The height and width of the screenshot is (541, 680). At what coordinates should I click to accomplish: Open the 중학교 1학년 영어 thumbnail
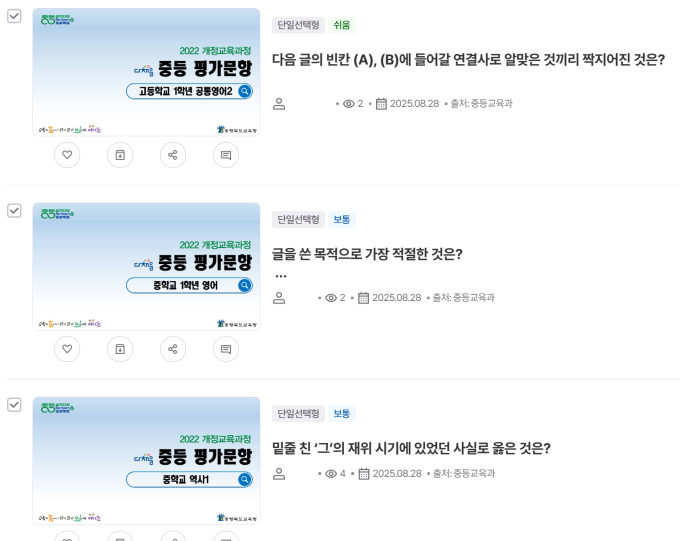pos(147,266)
